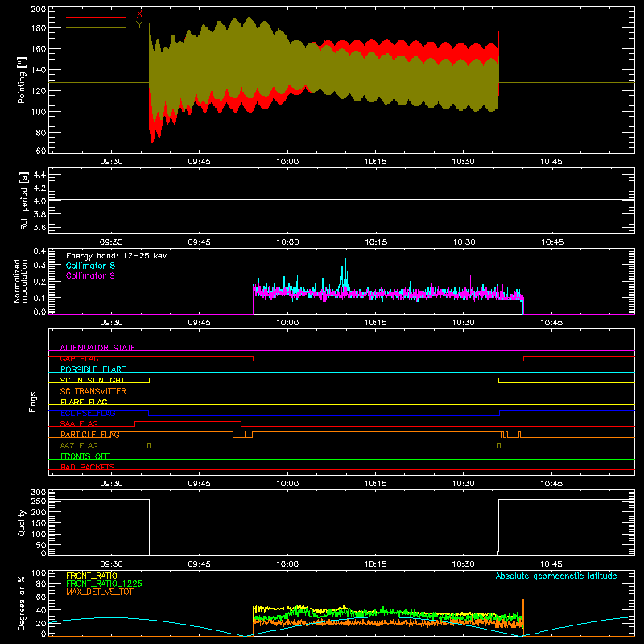This screenshot has height=644, width=644.
Task: Click the "SC_TRANSMITTER" flag label
Action: point(93,391)
